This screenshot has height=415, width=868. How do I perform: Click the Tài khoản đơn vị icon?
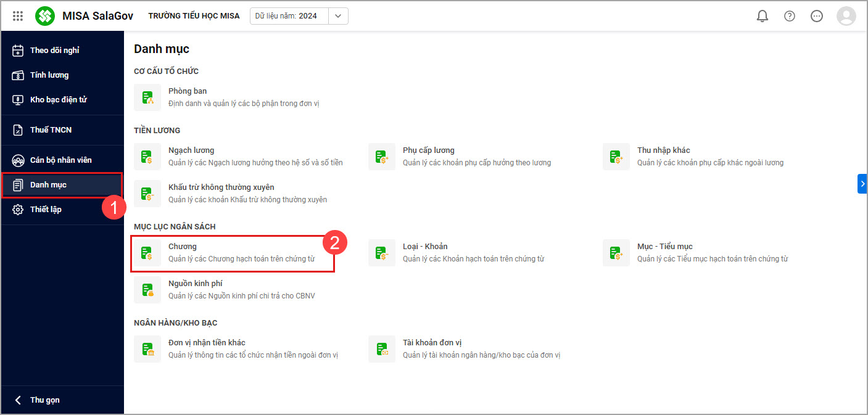pos(382,349)
